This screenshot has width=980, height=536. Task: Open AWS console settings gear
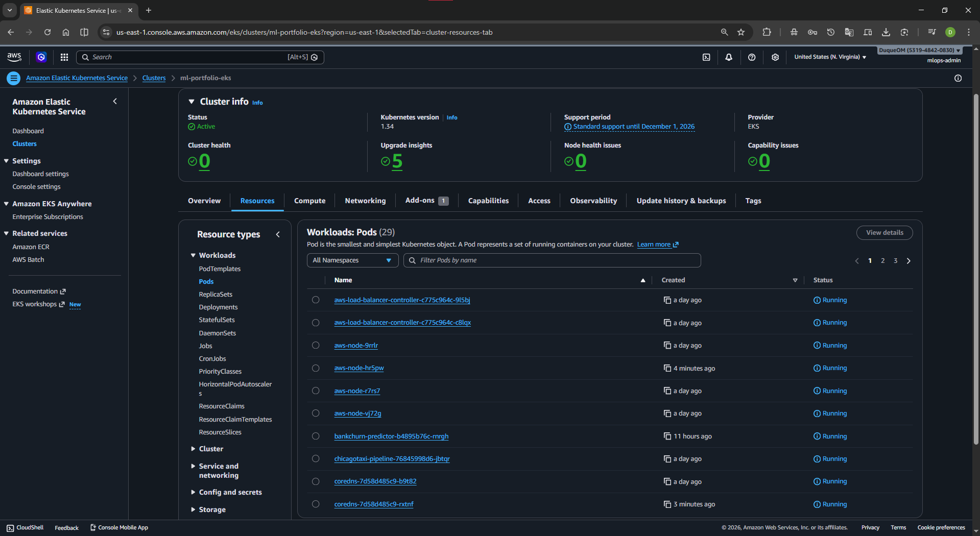(775, 57)
